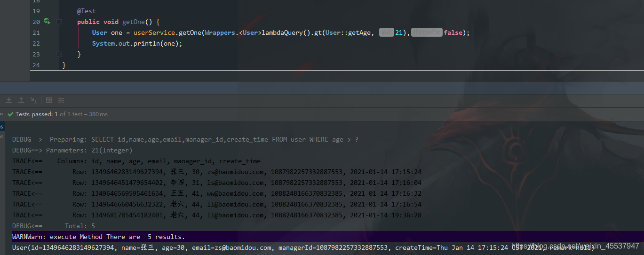Image resolution: width=644 pixels, height=255 pixels.
Task: Click fold marker at method closing brace
Action: tap(59, 54)
